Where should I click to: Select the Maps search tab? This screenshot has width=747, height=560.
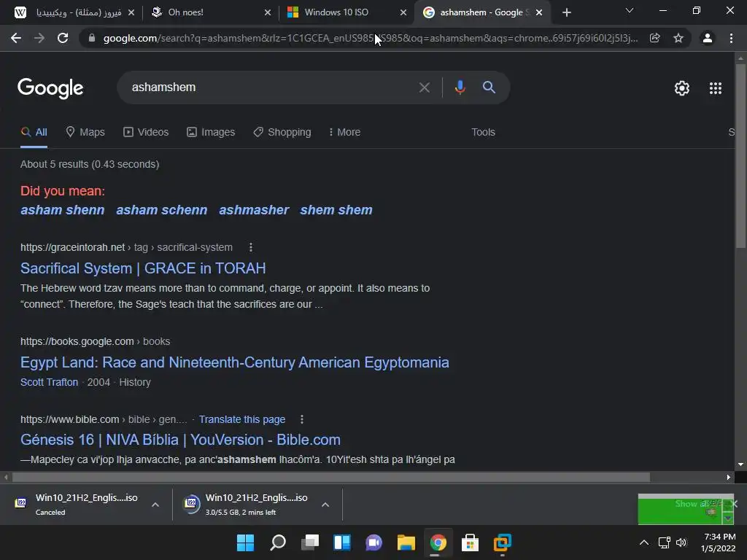tap(85, 132)
